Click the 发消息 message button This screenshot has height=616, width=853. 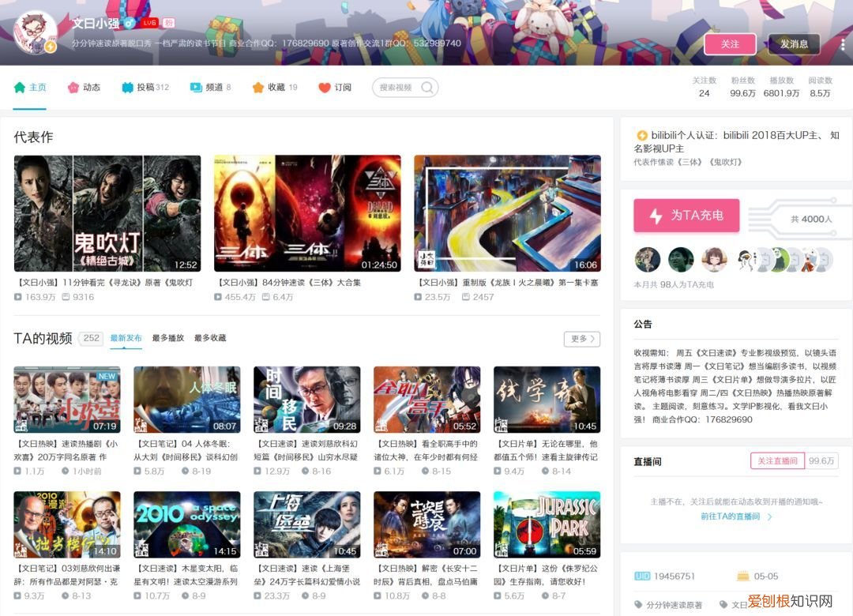(x=793, y=45)
